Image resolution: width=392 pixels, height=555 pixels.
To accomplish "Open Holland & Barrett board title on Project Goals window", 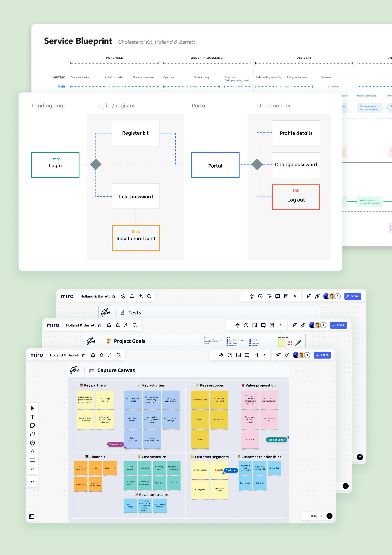I will click(x=81, y=325).
